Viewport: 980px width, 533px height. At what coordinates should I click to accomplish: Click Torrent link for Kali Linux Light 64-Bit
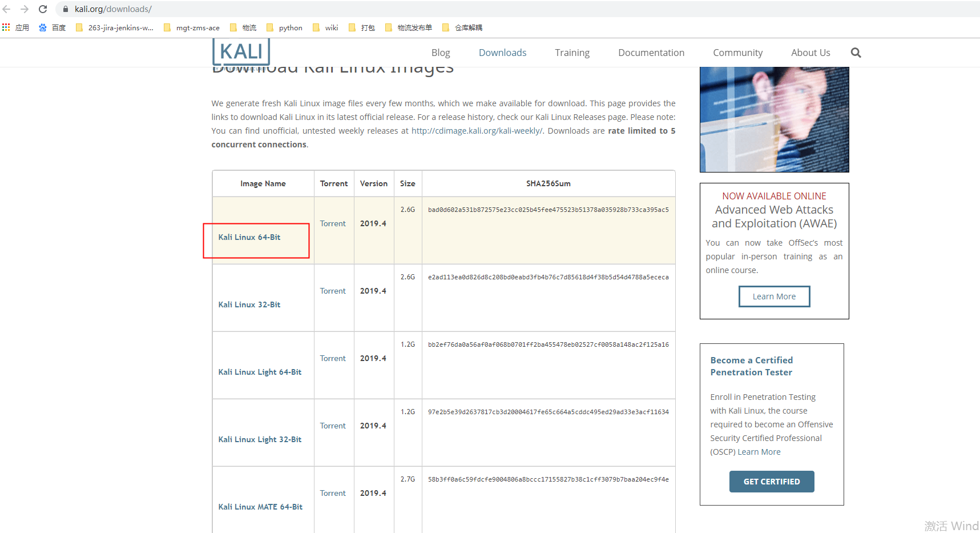333,358
